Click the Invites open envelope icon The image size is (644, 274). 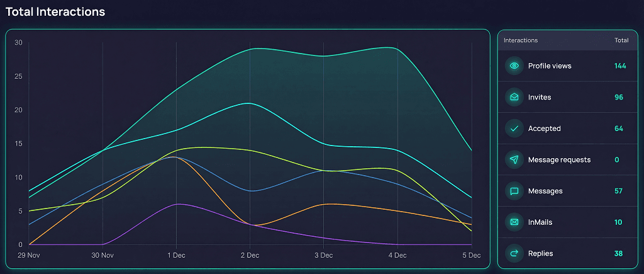tap(514, 97)
